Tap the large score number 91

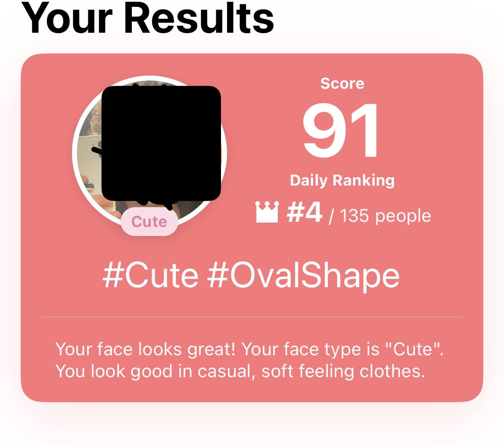[x=341, y=130]
